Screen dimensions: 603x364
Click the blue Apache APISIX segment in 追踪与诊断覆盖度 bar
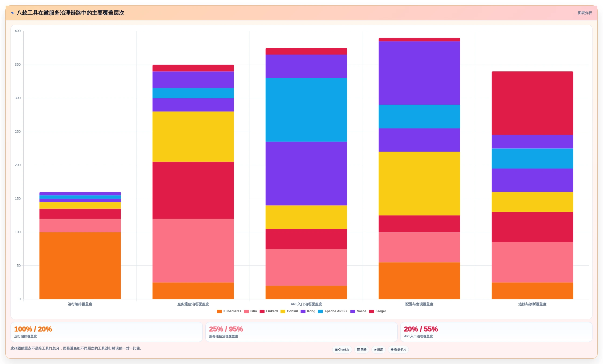[x=532, y=159]
